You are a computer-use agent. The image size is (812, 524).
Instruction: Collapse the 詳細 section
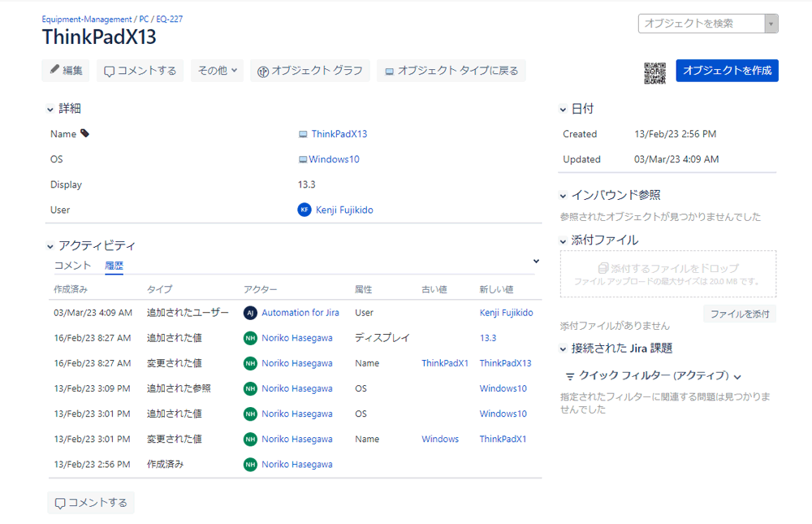click(x=50, y=110)
